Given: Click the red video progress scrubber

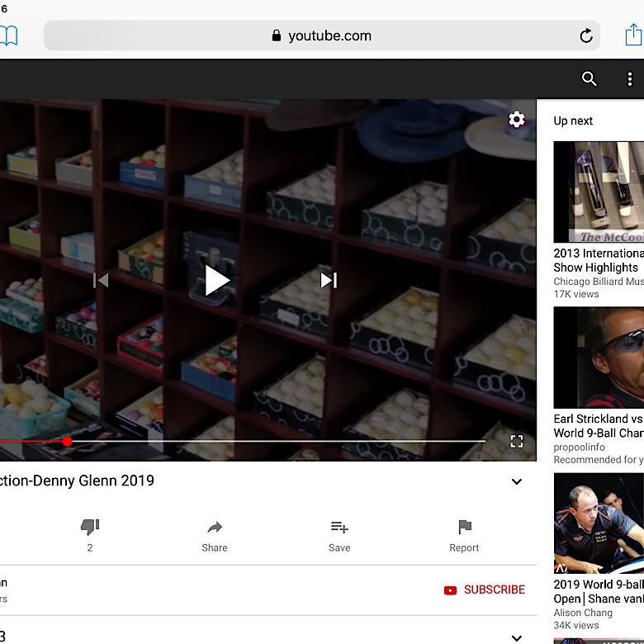Looking at the screenshot, I should 67,442.
